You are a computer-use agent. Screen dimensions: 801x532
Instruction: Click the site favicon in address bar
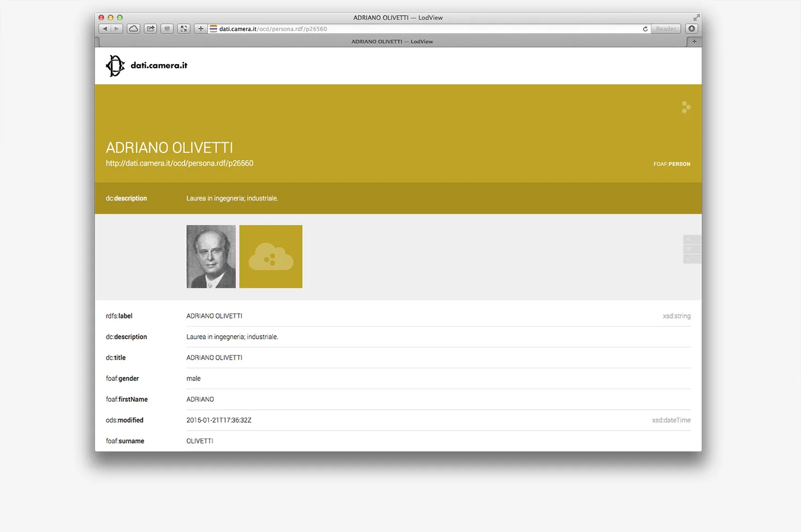(x=213, y=29)
